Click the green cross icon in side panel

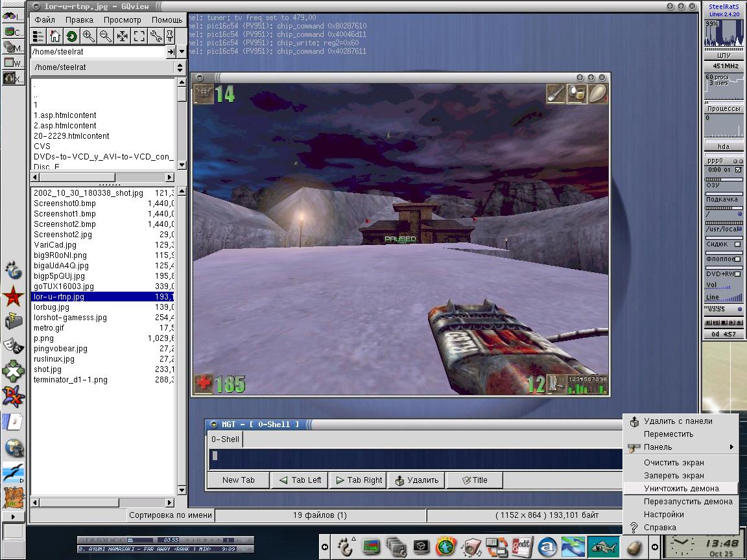pos(14,371)
